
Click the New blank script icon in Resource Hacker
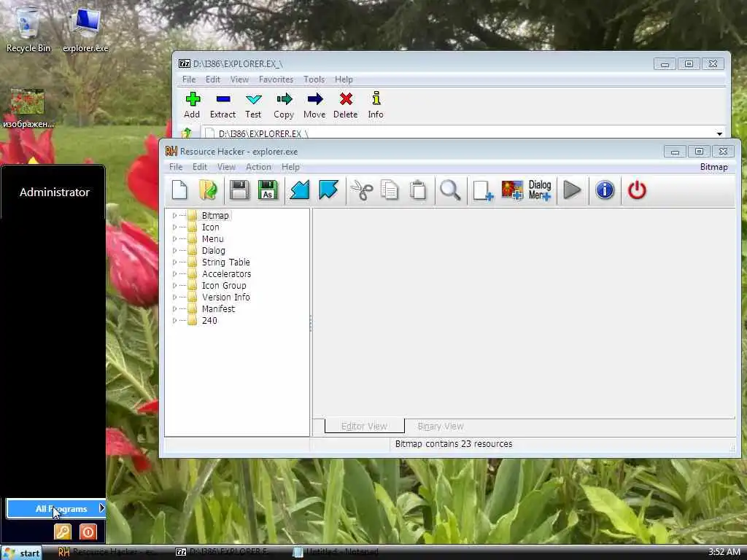click(179, 190)
